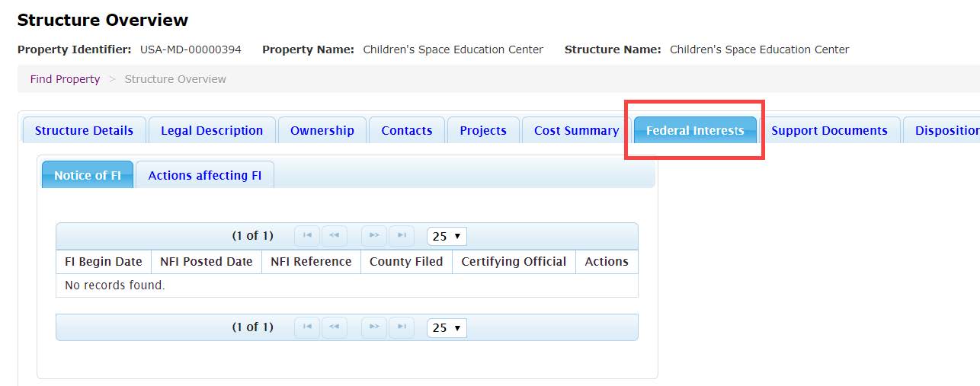Image resolution: width=980 pixels, height=386 pixels.
Task: Open the Structure Details tab
Action: point(84,130)
